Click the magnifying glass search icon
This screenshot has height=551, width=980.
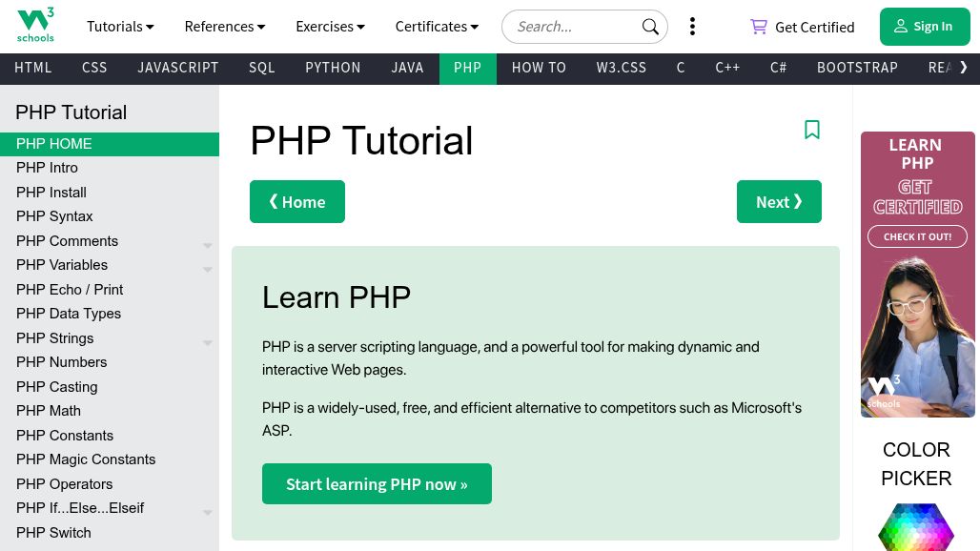tap(650, 27)
